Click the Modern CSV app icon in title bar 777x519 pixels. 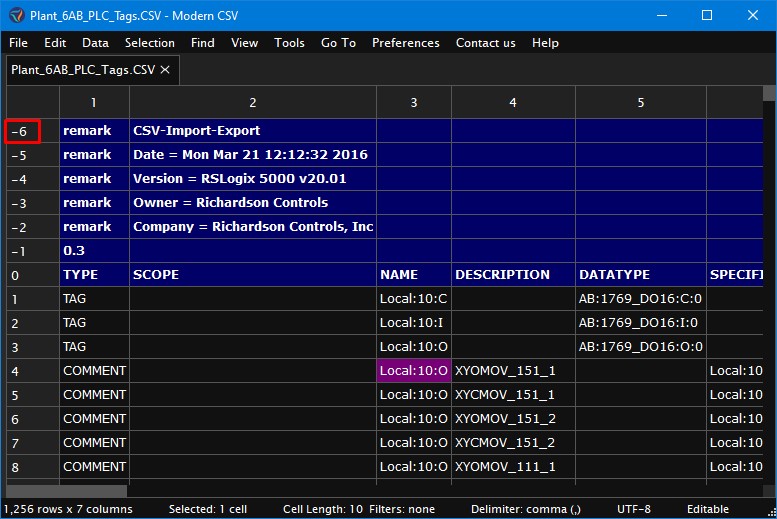(x=16, y=15)
